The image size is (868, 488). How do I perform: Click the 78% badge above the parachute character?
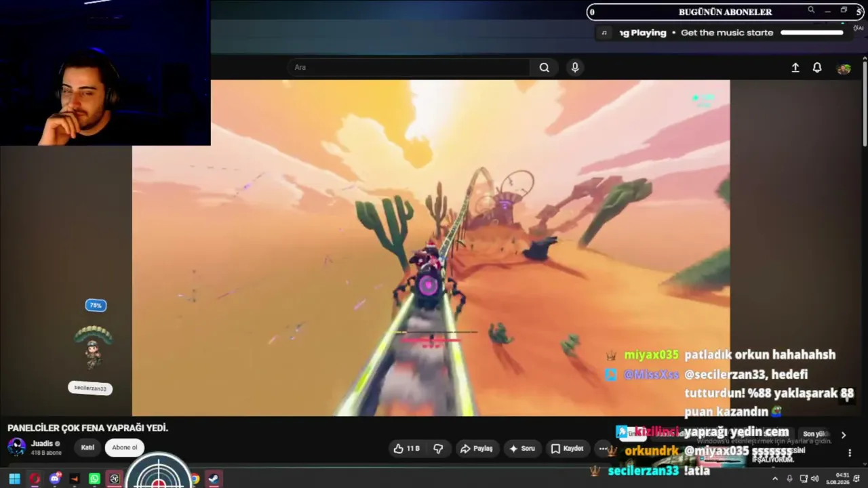point(96,306)
